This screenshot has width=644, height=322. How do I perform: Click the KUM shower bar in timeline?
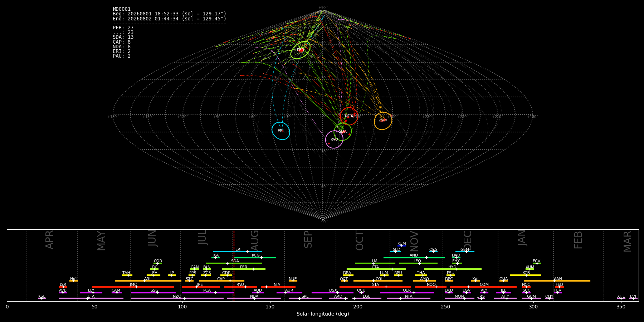tap(402, 246)
